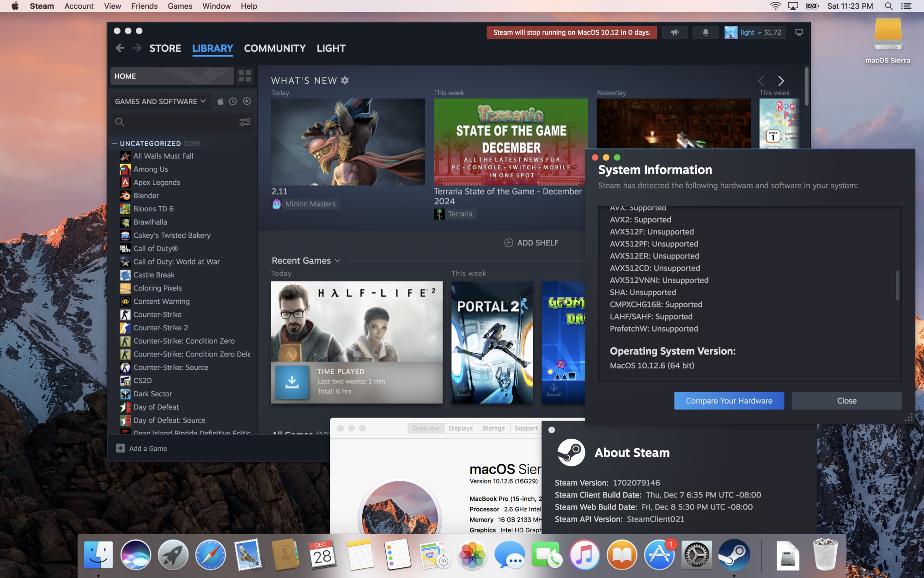Click the announcements megaphone icon
The image size is (924, 578).
tap(675, 32)
